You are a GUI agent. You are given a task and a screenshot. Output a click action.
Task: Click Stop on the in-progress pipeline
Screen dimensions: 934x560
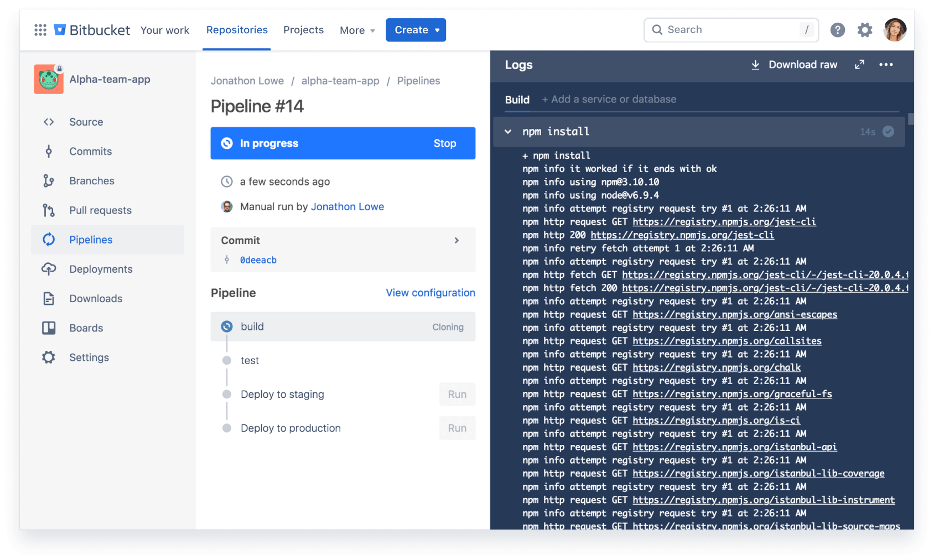pos(445,143)
